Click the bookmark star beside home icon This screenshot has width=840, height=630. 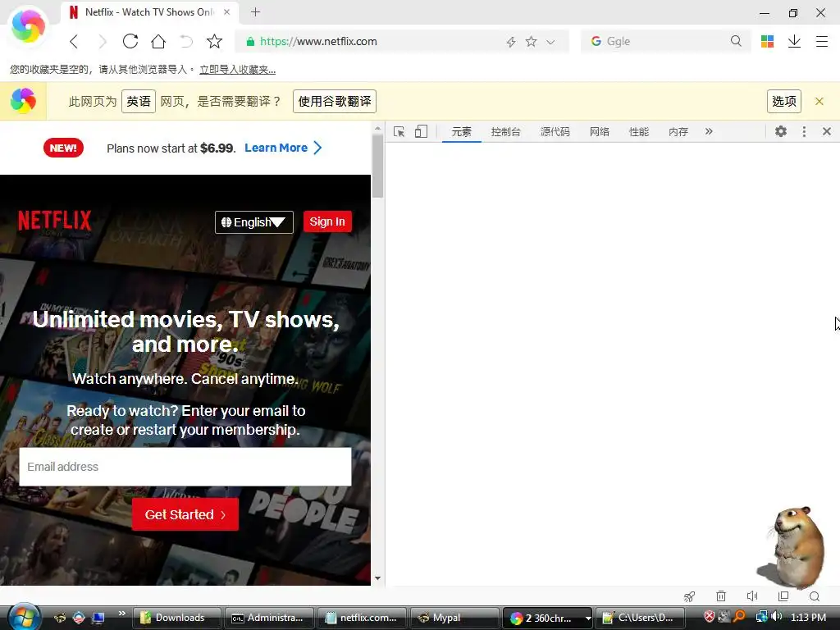(214, 41)
